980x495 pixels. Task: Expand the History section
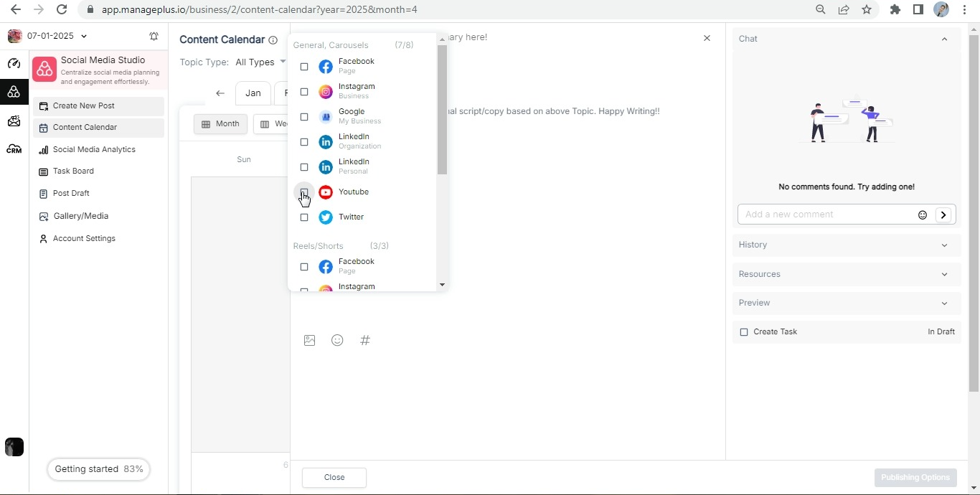point(847,245)
